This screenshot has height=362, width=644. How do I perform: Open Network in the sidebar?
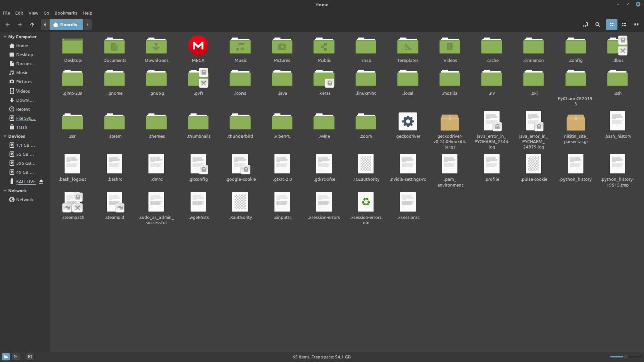tap(25, 200)
